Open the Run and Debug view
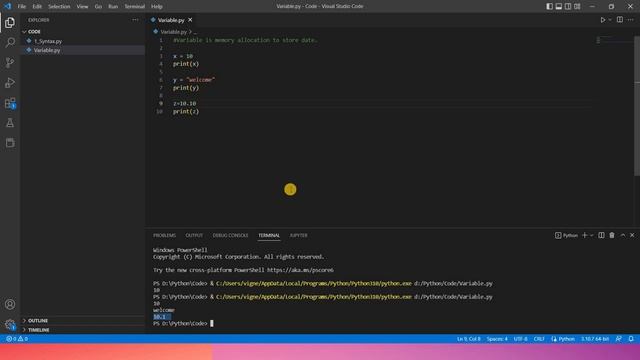Screen dimensions: 640x360 10,82
